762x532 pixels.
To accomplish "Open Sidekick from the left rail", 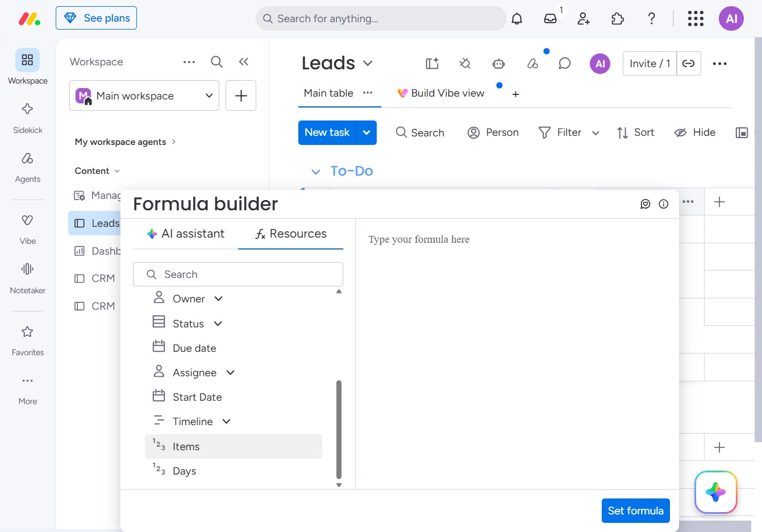I will pyautogui.click(x=27, y=118).
